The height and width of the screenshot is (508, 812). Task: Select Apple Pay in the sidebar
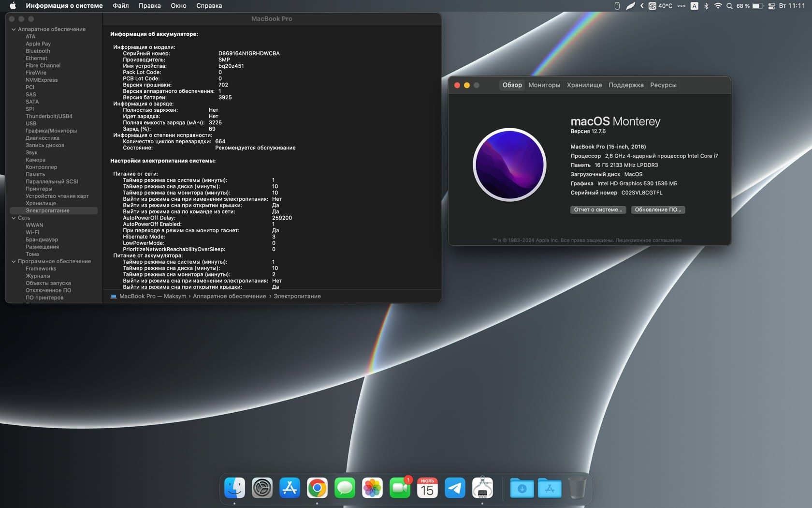(x=38, y=44)
